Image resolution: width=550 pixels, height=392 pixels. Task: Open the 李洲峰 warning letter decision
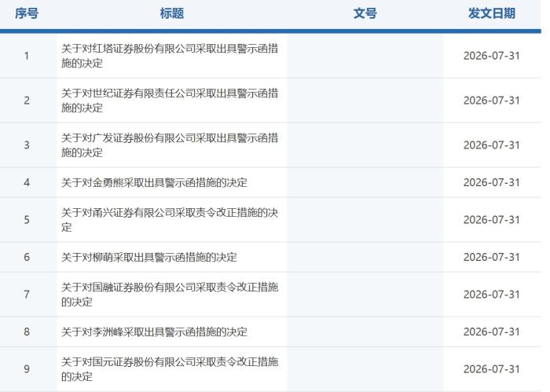(x=154, y=332)
